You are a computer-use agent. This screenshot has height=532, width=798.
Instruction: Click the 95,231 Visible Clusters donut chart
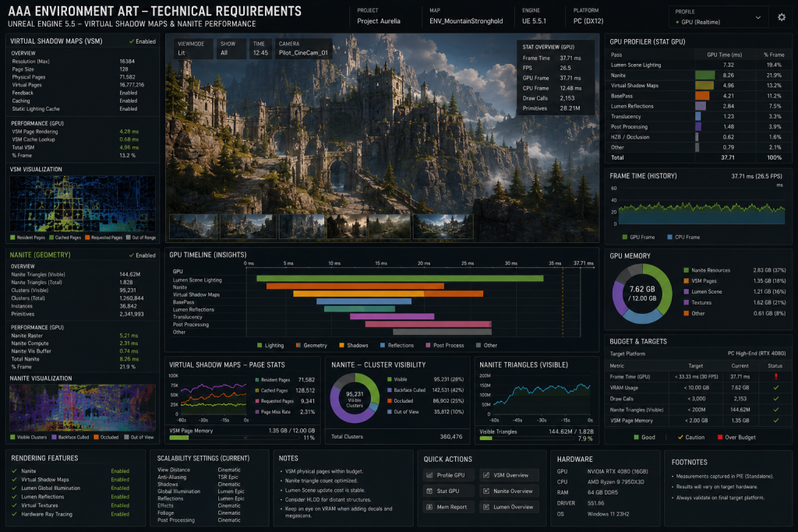point(355,398)
